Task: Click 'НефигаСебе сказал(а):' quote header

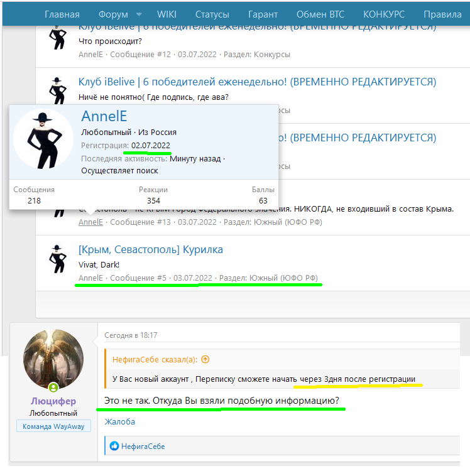Action: [155, 360]
